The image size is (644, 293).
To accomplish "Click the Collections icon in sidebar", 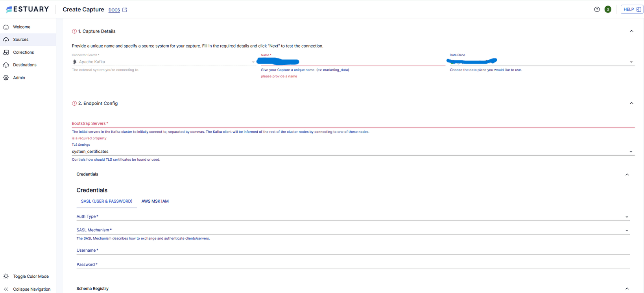I will pos(6,52).
